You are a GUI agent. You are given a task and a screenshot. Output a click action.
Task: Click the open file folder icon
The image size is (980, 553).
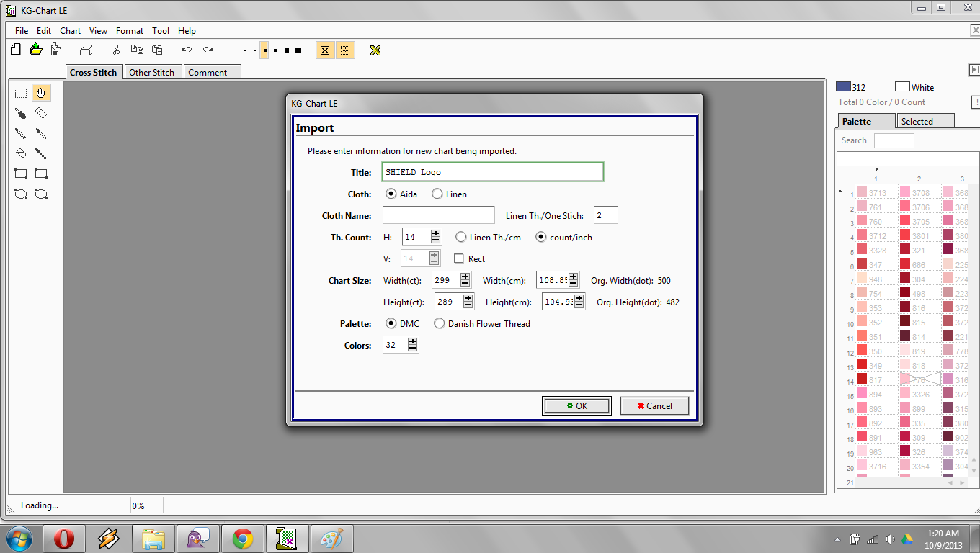pyautogui.click(x=36, y=50)
